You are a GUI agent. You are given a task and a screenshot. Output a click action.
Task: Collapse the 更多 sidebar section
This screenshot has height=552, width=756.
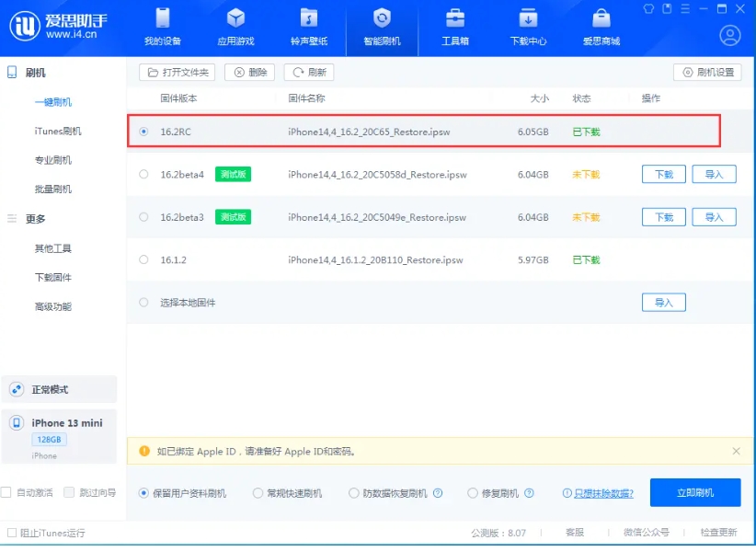(x=35, y=219)
